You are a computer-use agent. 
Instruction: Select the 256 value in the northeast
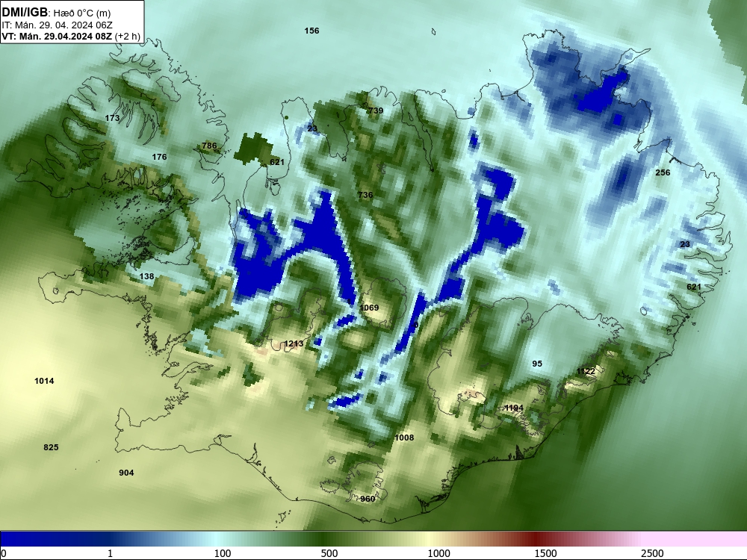point(663,172)
